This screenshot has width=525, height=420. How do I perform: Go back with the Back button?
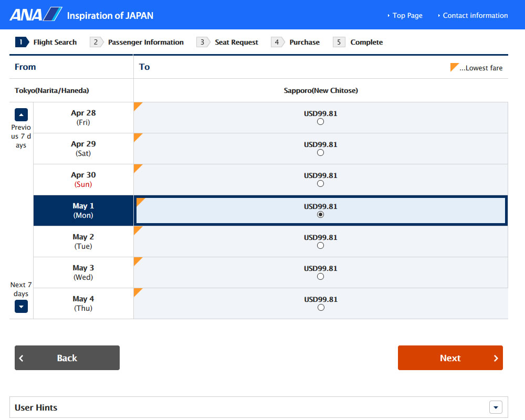point(67,358)
